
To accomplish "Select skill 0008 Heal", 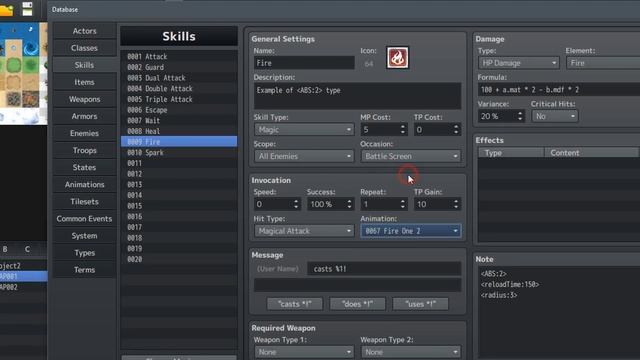I will tap(179, 131).
